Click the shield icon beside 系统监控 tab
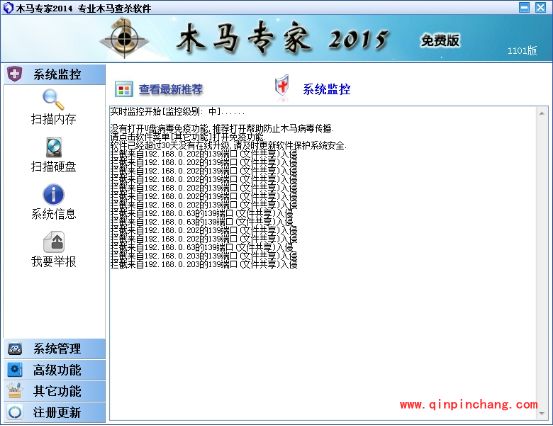 click(14, 74)
